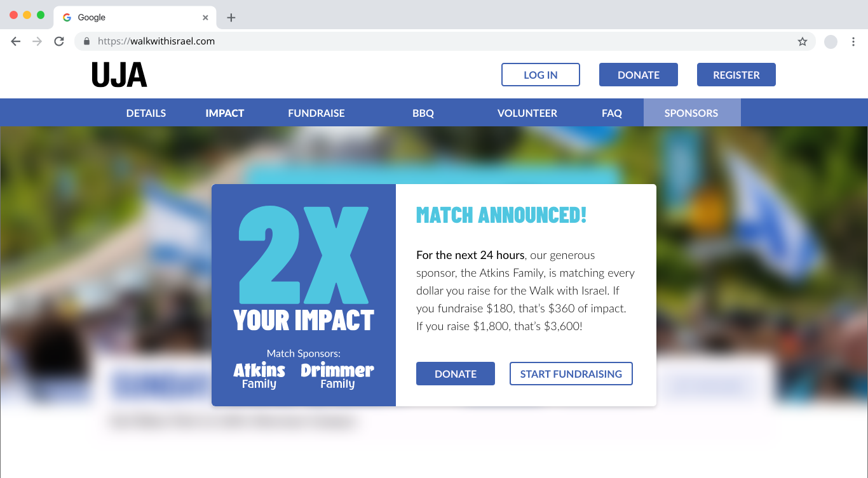868x478 pixels.
Task: Close the Google browser tab
Action: point(205,18)
